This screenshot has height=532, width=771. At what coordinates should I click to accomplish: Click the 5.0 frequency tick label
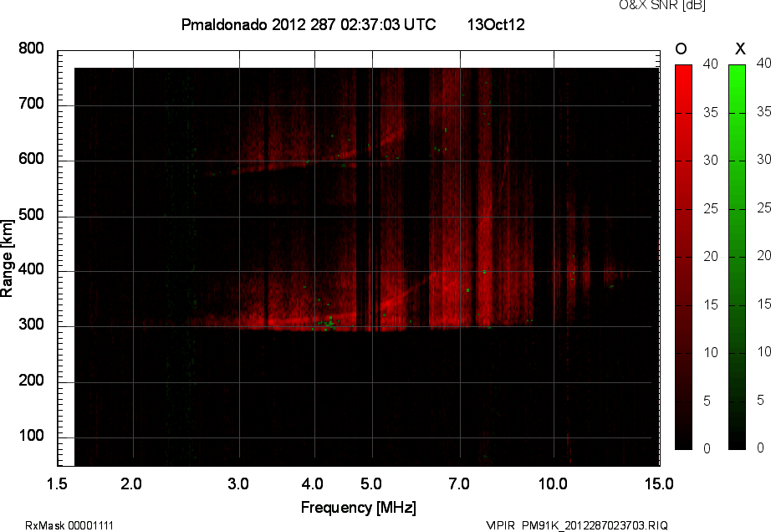point(370,483)
